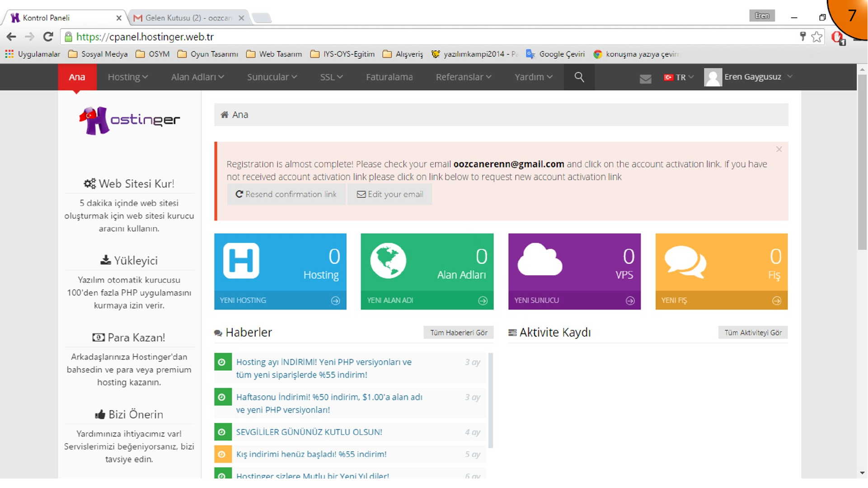Click the arrow icon beside YENİ FİŞ
This screenshot has width=868, height=488.
pyautogui.click(x=776, y=300)
